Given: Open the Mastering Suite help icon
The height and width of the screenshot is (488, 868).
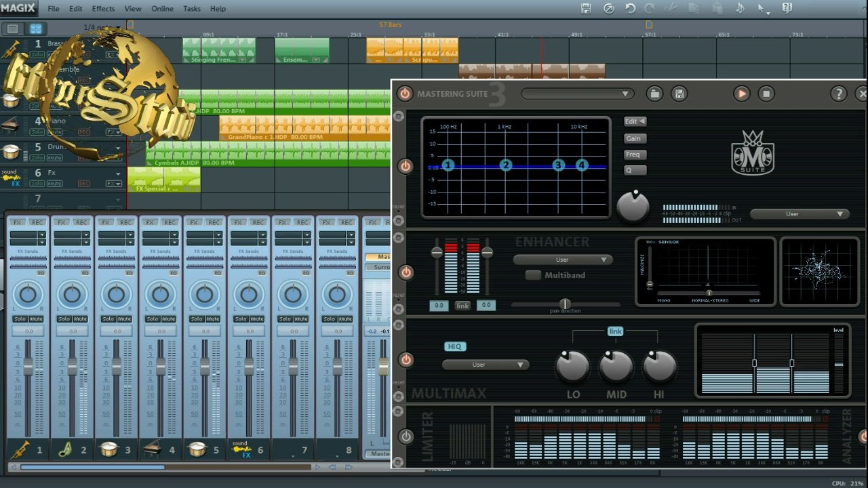Looking at the screenshot, I should tap(839, 94).
